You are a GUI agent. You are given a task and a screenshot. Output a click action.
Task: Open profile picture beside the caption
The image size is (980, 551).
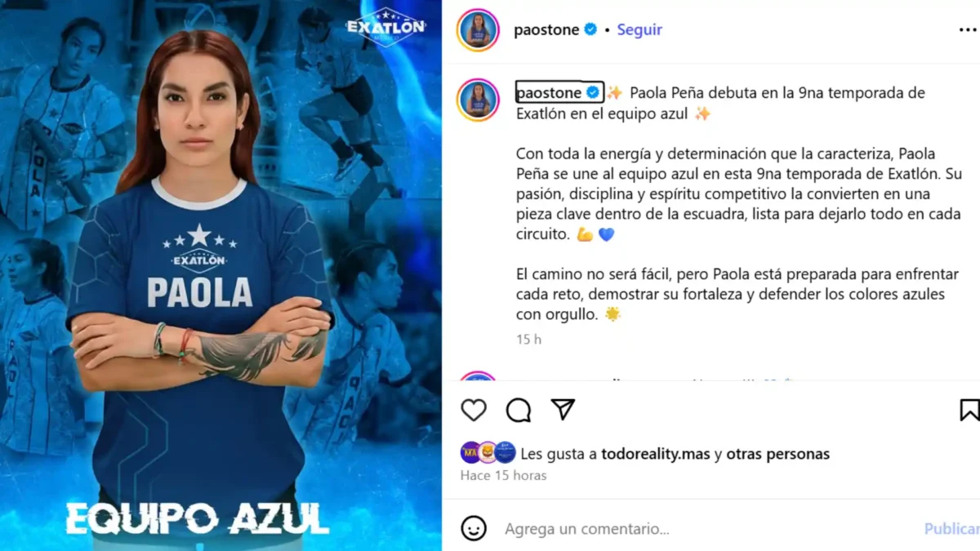click(x=478, y=100)
